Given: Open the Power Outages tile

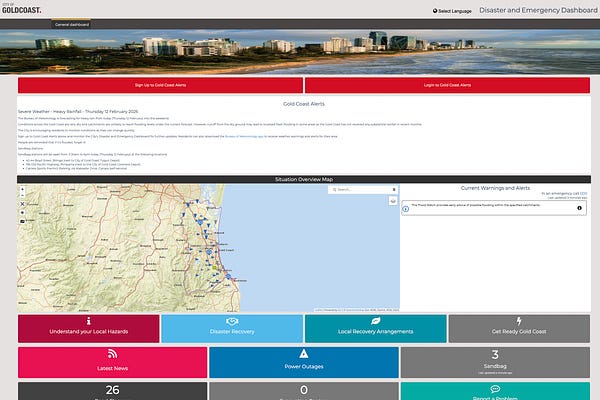Looking at the screenshot, I should click(304, 362).
